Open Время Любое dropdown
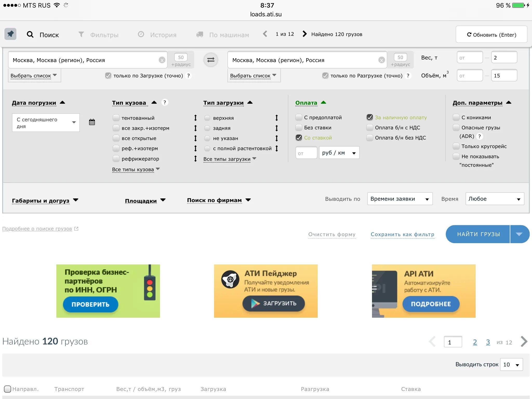 coord(495,199)
